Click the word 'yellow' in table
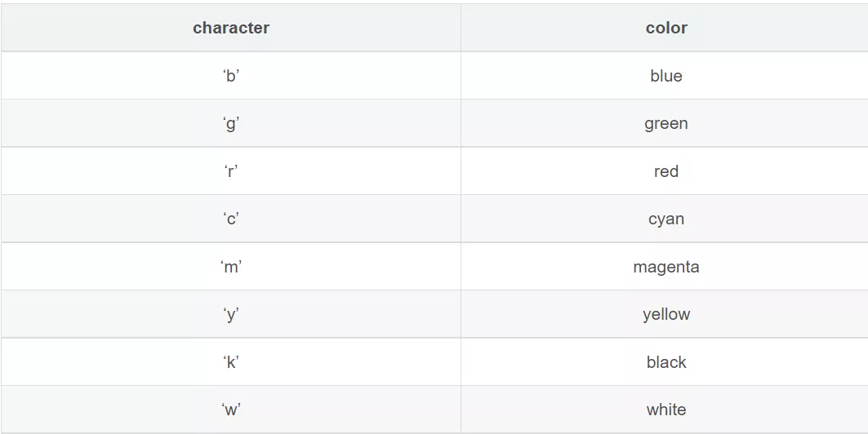 pyautogui.click(x=666, y=315)
